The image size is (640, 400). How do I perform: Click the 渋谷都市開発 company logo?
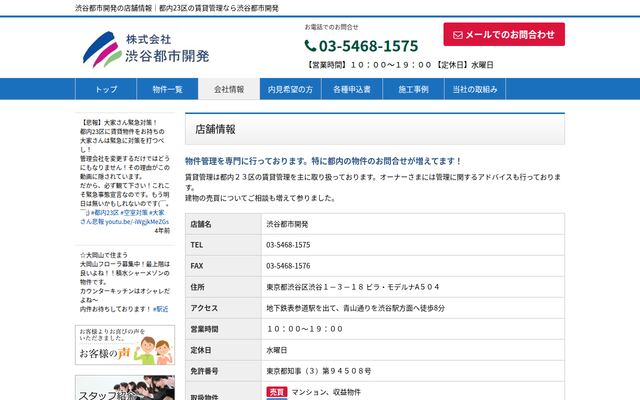point(146,49)
